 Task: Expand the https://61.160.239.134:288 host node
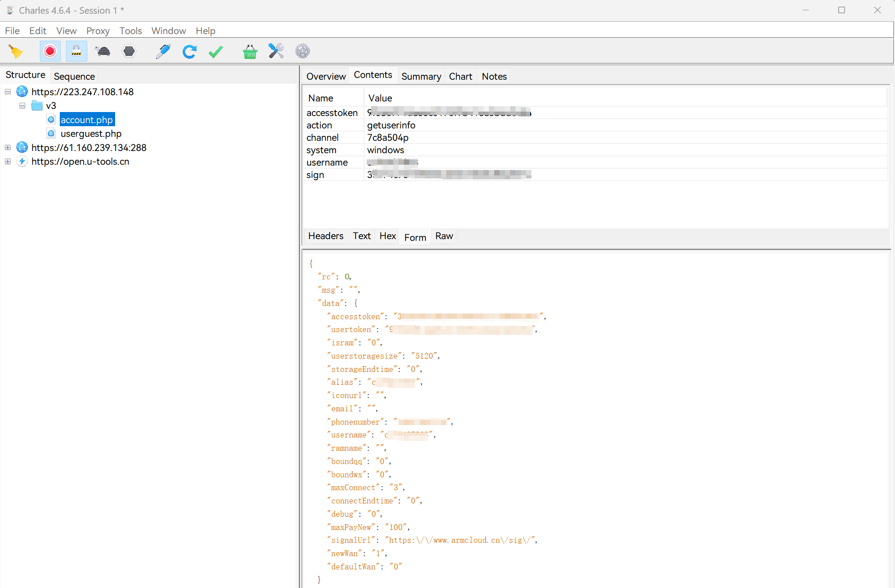(8, 147)
